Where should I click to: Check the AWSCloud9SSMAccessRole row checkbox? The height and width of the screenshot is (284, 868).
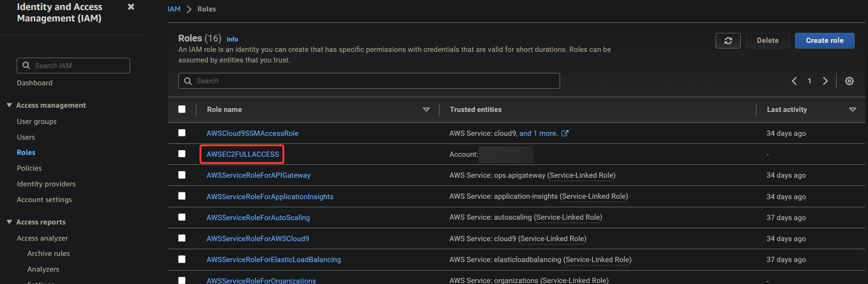point(182,133)
